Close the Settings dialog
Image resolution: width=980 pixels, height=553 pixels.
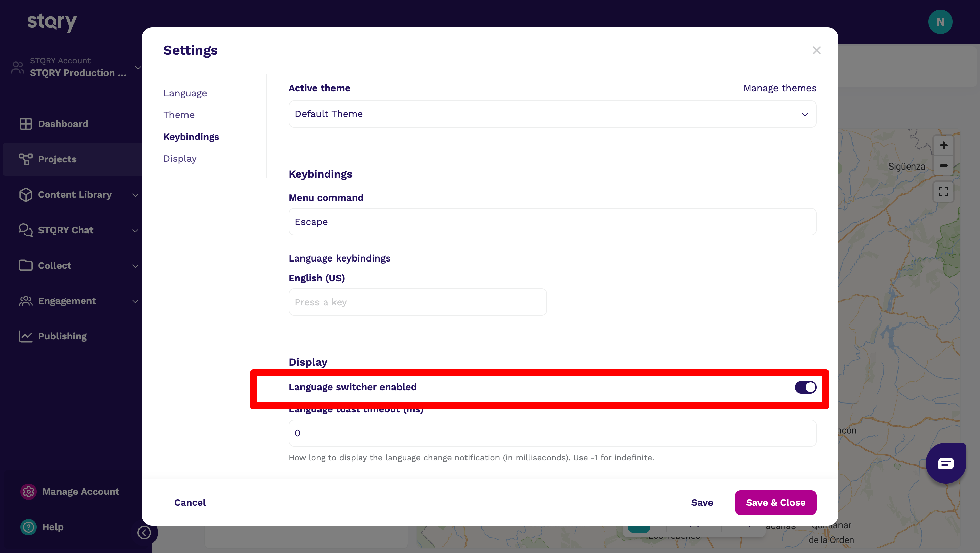click(816, 50)
